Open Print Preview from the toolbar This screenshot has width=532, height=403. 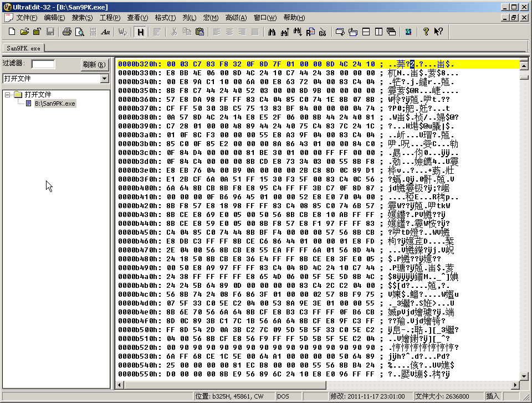80,32
